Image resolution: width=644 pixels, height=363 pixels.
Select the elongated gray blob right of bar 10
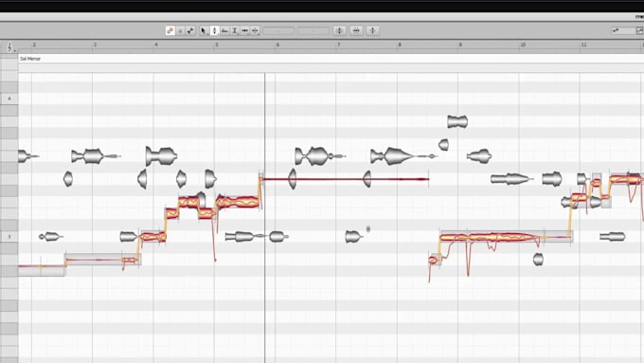point(511,179)
